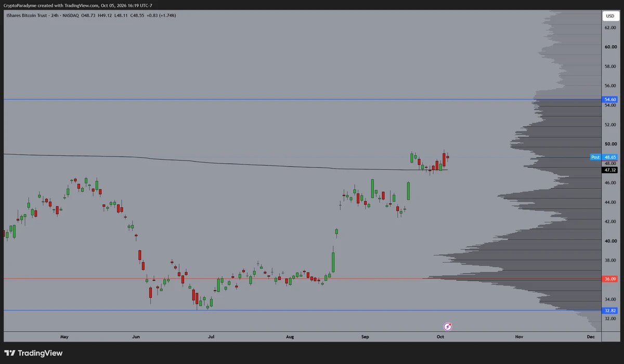The height and width of the screenshot is (364, 624).
Task: Open the USD currency selector
Action: 610,16
